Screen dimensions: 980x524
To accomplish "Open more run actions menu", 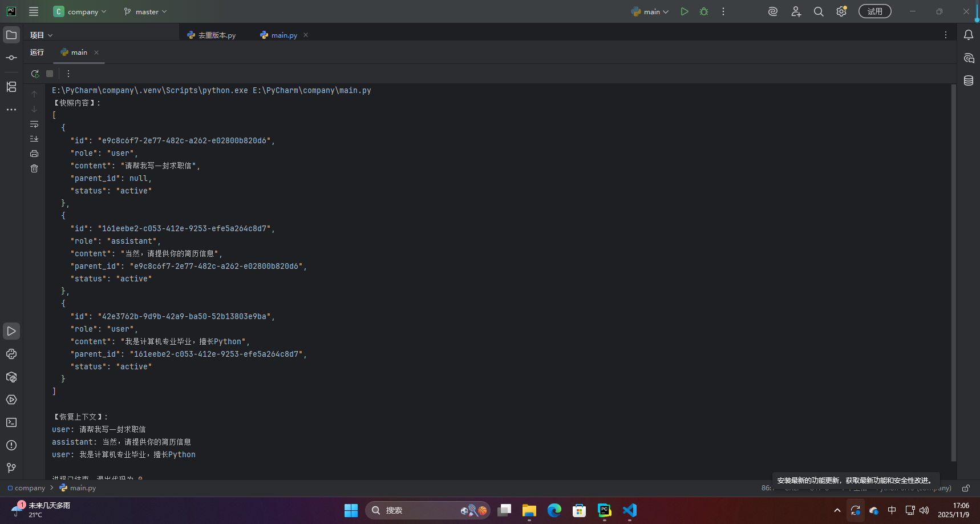I will [x=723, y=11].
